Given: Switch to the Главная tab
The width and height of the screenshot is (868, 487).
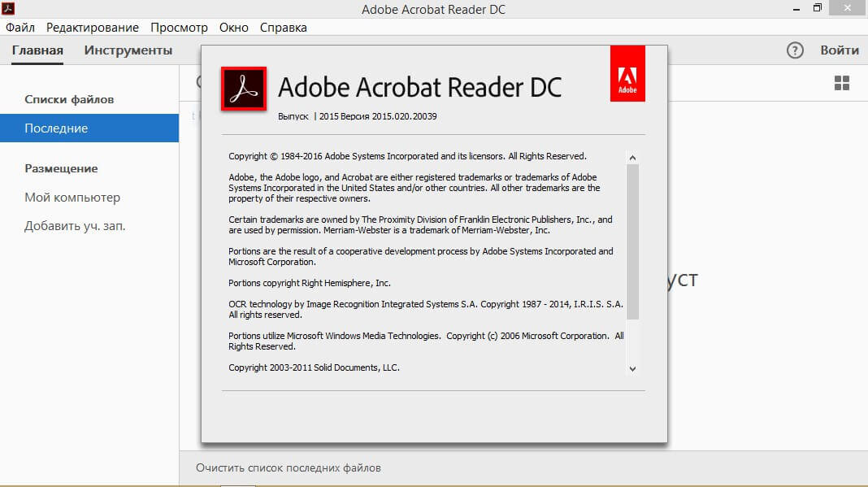Looking at the screenshot, I should pyautogui.click(x=37, y=50).
